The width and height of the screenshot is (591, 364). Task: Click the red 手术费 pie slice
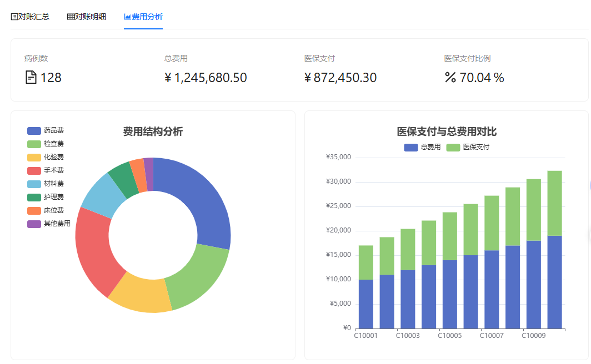tap(94, 250)
